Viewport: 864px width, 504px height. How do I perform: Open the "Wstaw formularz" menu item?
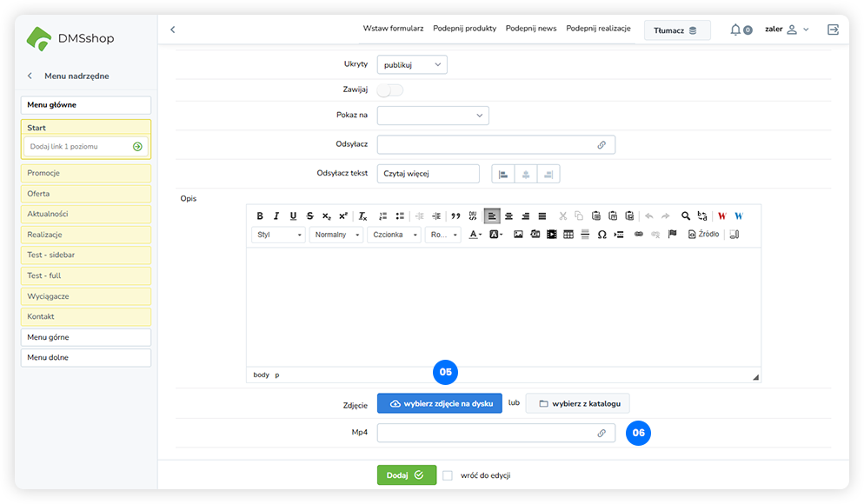(393, 29)
